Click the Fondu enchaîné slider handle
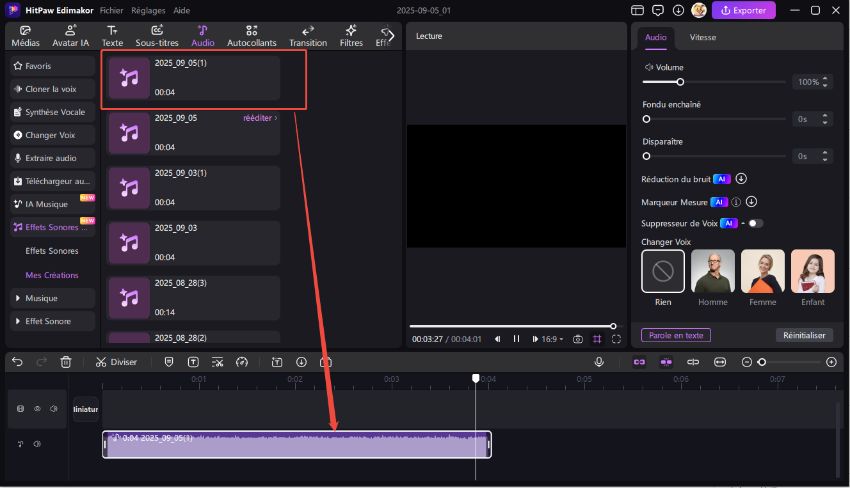 pos(646,119)
